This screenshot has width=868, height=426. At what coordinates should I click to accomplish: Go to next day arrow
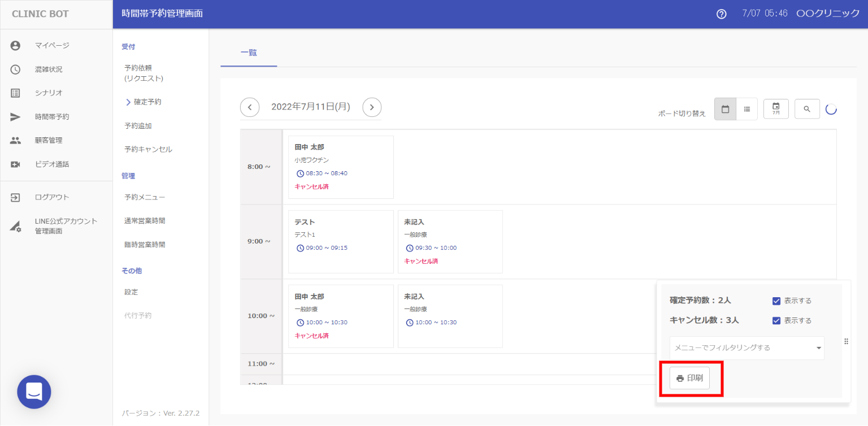point(372,107)
